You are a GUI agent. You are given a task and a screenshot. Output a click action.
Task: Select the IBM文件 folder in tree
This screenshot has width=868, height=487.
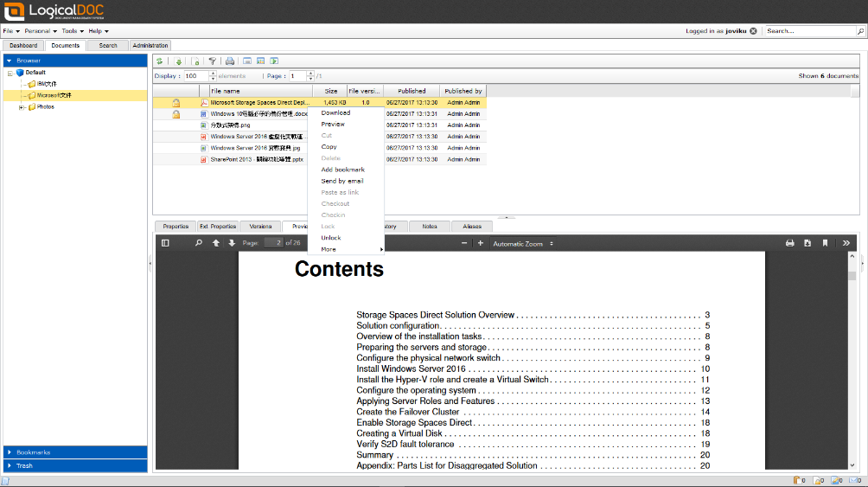click(47, 84)
